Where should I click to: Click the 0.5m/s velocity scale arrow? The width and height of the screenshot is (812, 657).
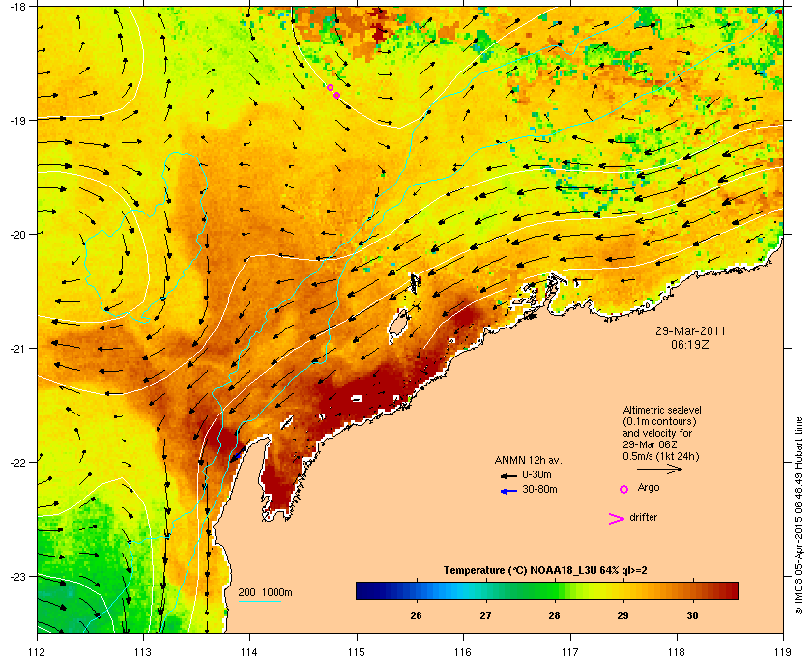(659, 469)
